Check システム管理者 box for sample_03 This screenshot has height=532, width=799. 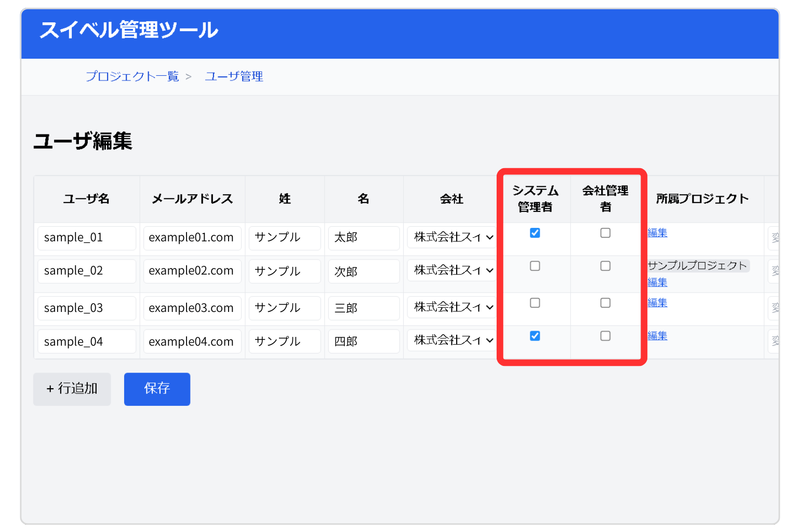pos(535,303)
